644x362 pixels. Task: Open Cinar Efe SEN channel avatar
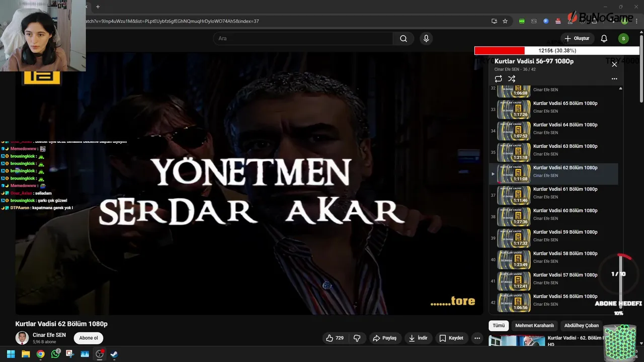tap(22, 338)
